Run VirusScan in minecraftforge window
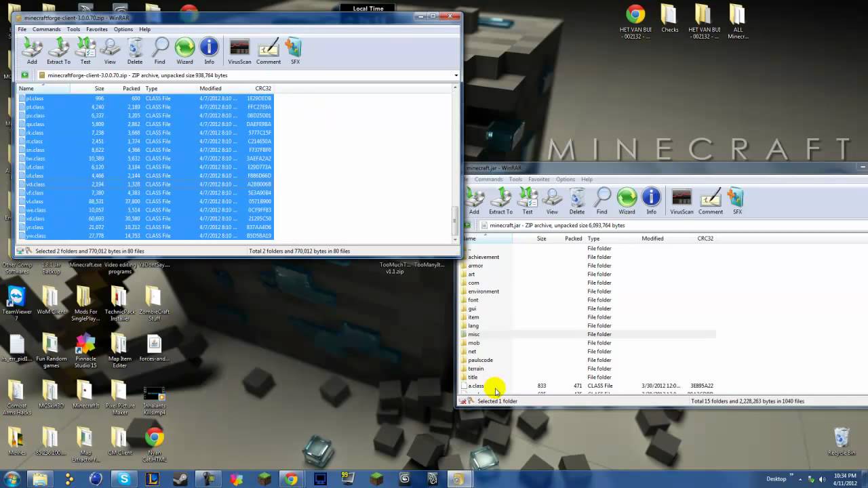868x488 pixels. [x=239, y=51]
